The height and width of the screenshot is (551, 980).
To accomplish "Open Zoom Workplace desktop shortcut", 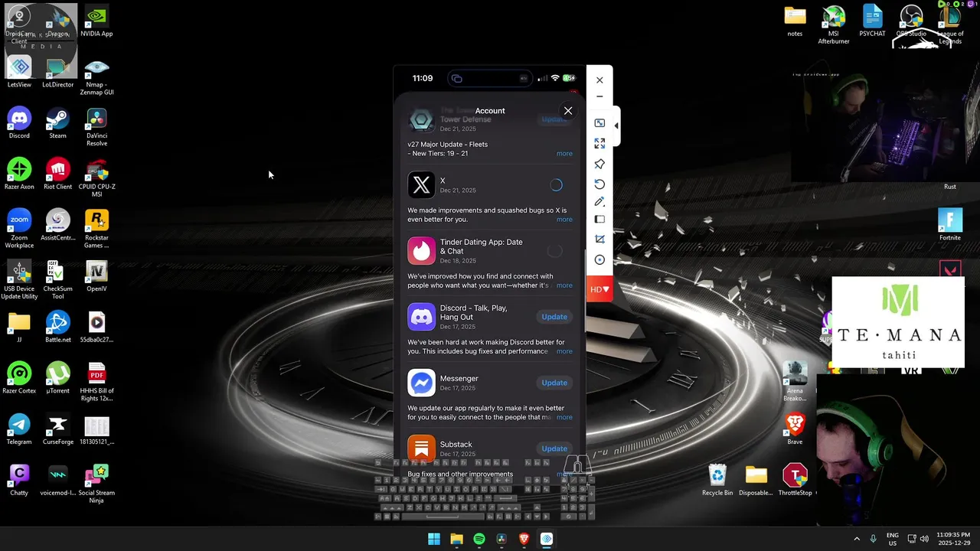I will (x=19, y=229).
